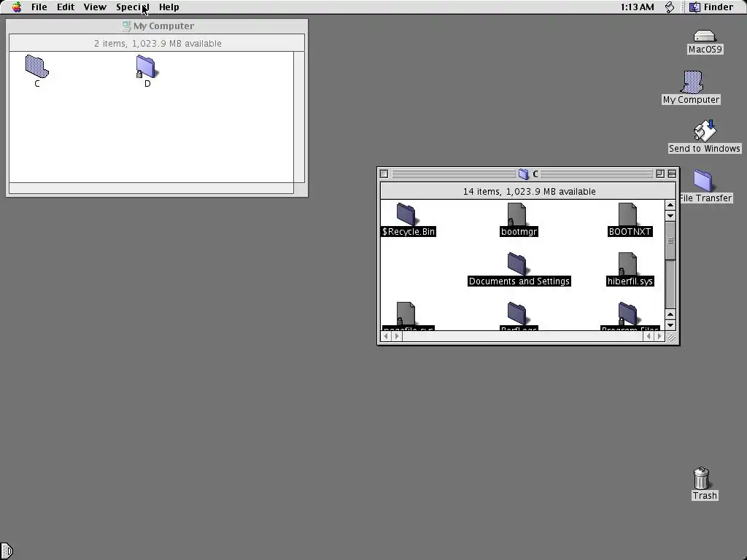Select the bootmgr file icon
747x560 pixels.
pos(516,214)
